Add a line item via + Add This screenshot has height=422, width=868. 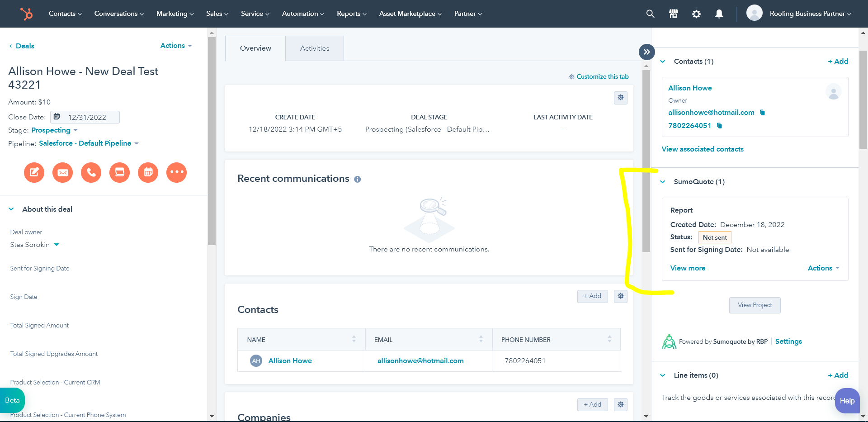coord(838,375)
